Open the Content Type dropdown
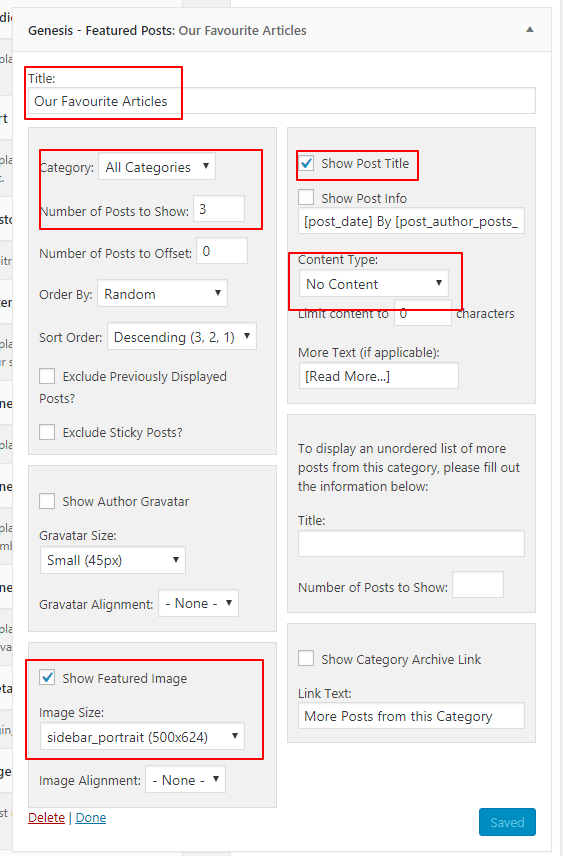 tap(374, 283)
